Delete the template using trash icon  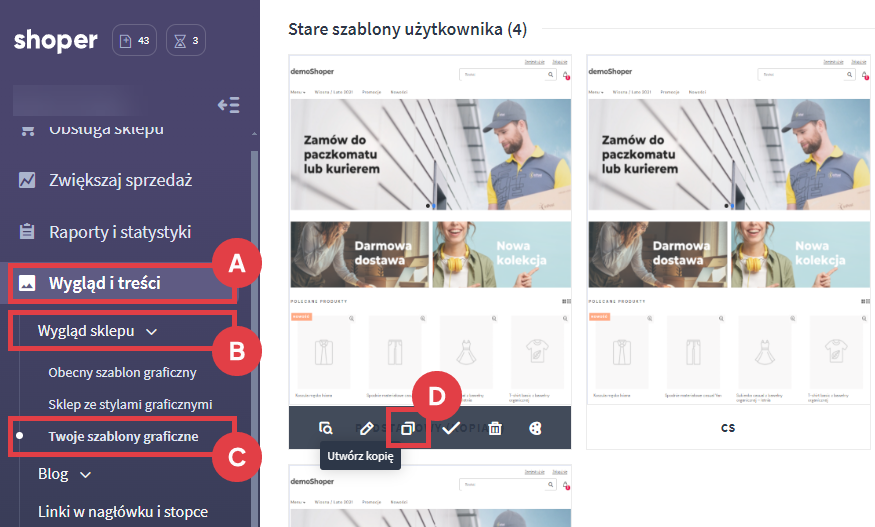[494, 428]
